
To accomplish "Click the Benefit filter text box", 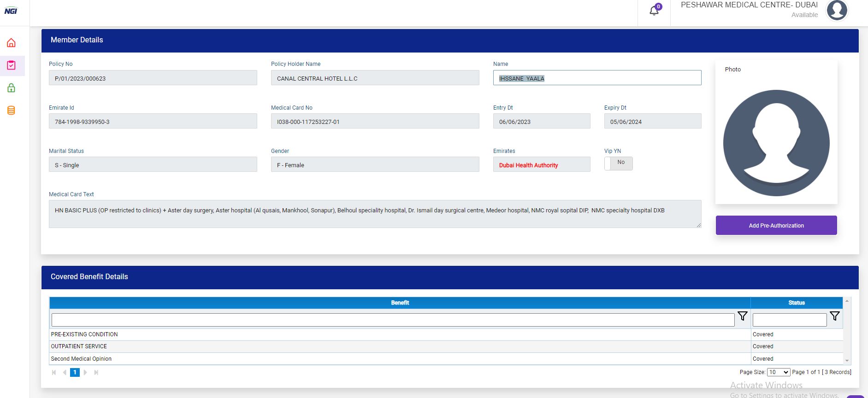I will pos(393,320).
